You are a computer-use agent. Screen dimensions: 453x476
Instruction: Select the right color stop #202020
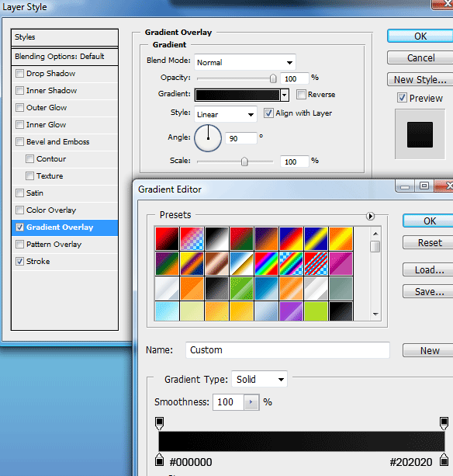[x=444, y=460]
